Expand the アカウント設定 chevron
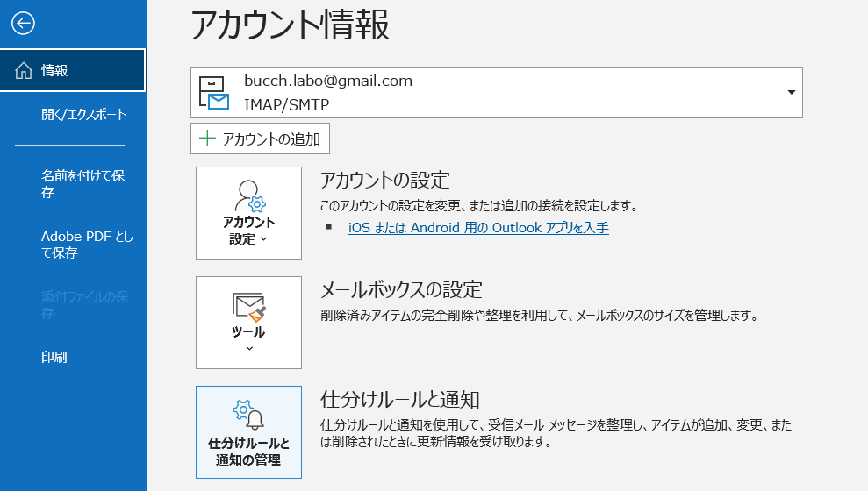 pos(263,239)
